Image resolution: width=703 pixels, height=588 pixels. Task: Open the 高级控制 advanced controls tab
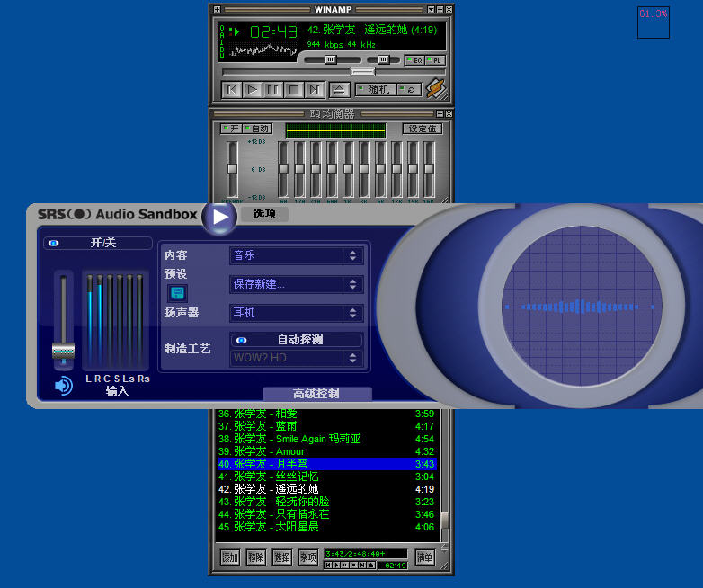(x=317, y=394)
